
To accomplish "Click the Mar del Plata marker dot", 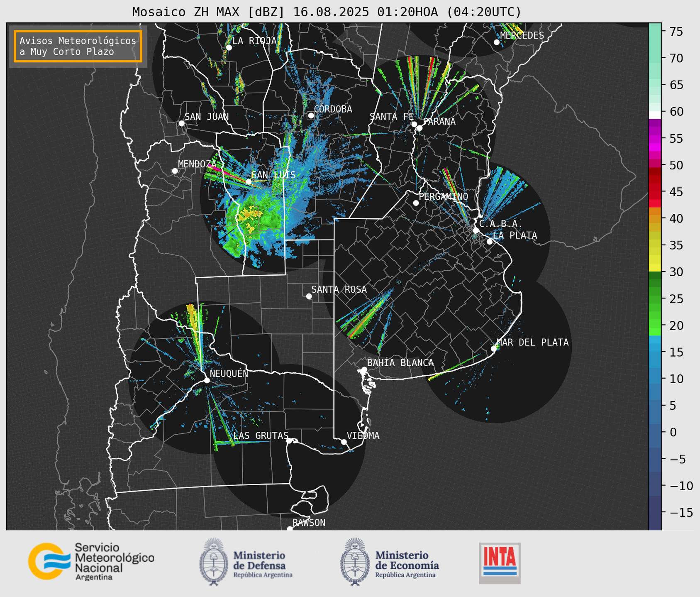I will point(494,349).
